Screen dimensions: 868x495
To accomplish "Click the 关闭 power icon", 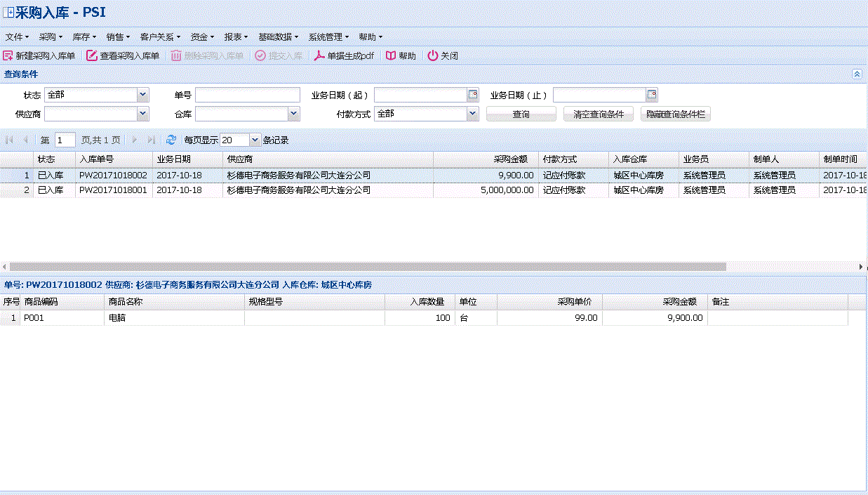I will click(x=433, y=55).
